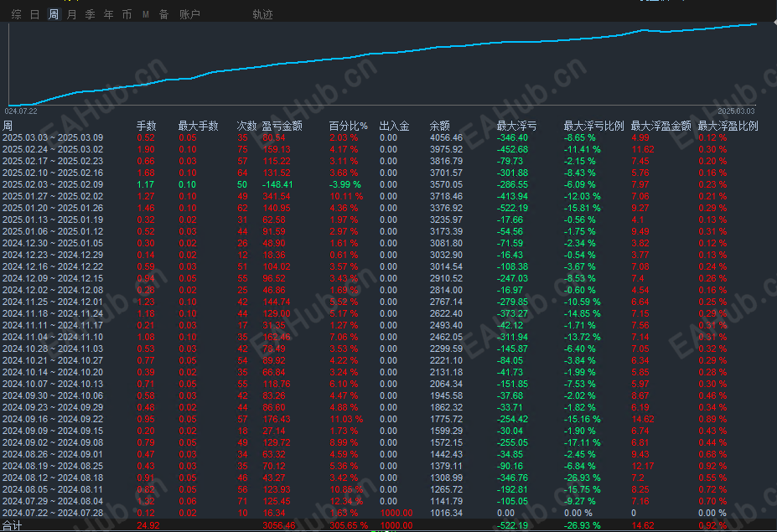
Task: Sort by the 手数 column header
Action: click(x=146, y=126)
